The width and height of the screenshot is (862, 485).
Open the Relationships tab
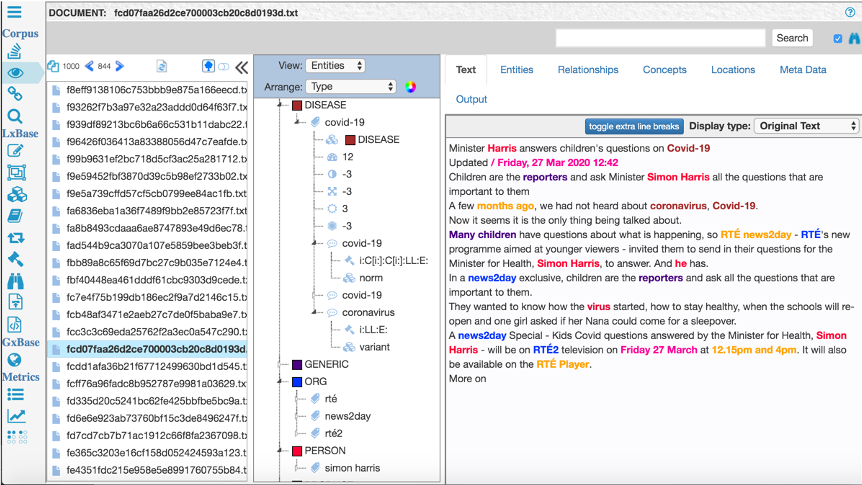pos(588,70)
